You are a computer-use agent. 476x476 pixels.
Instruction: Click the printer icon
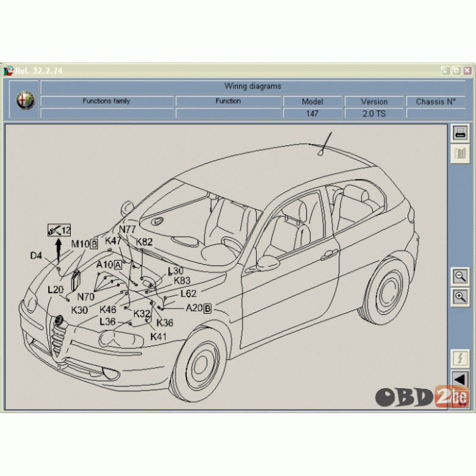coord(460,132)
